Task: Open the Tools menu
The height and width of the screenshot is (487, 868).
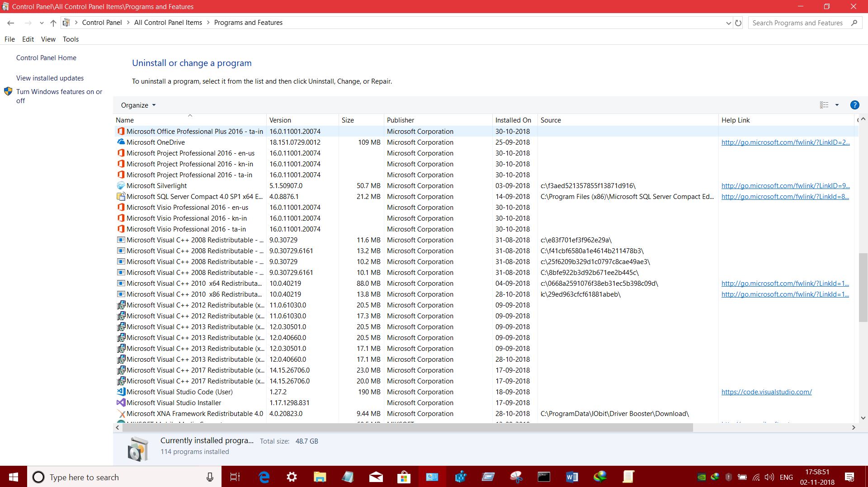Action: (71, 39)
